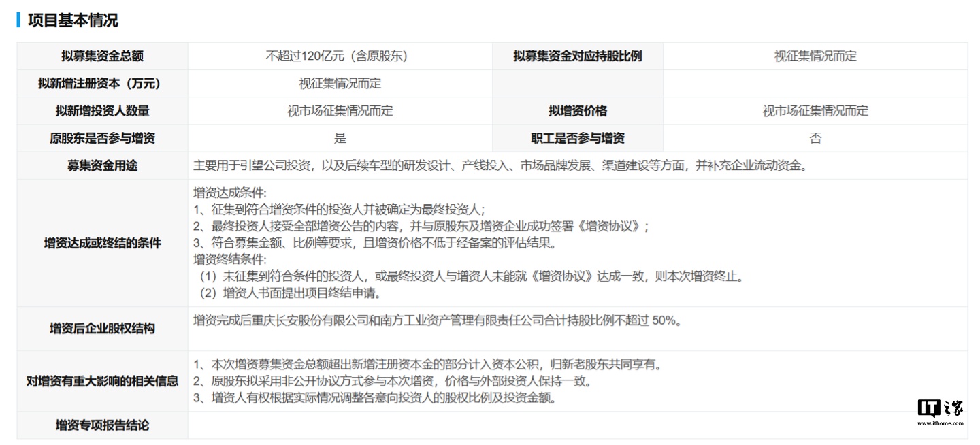Click the line '增资终结条件:'
Viewport: 980px width, 445px height.
pyautogui.click(x=230, y=259)
